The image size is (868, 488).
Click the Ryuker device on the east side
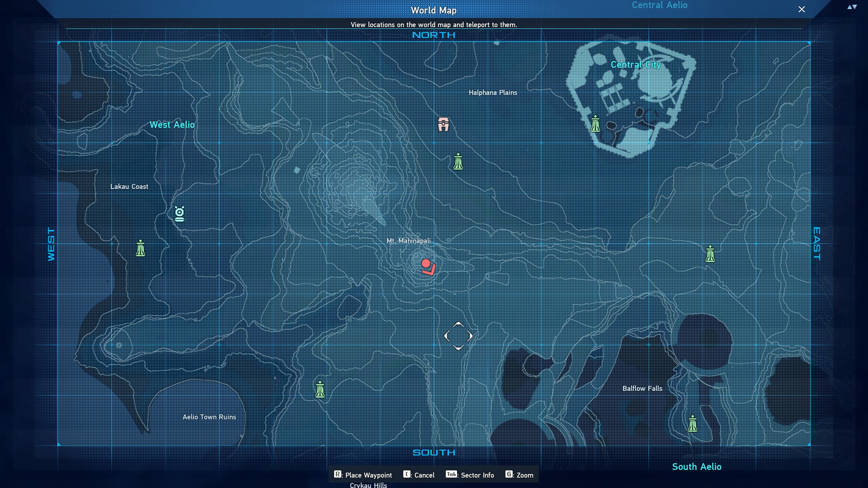point(710,254)
